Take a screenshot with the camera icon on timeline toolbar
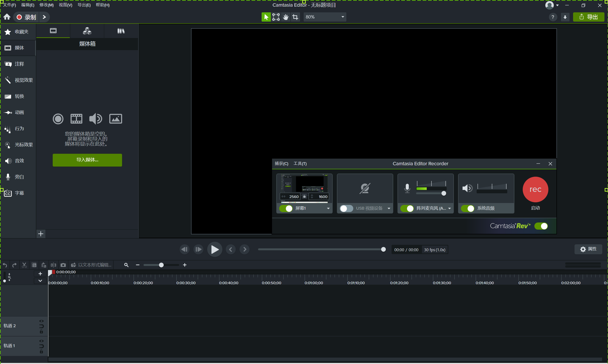Screen dimensions: 608x364 tap(63, 265)
